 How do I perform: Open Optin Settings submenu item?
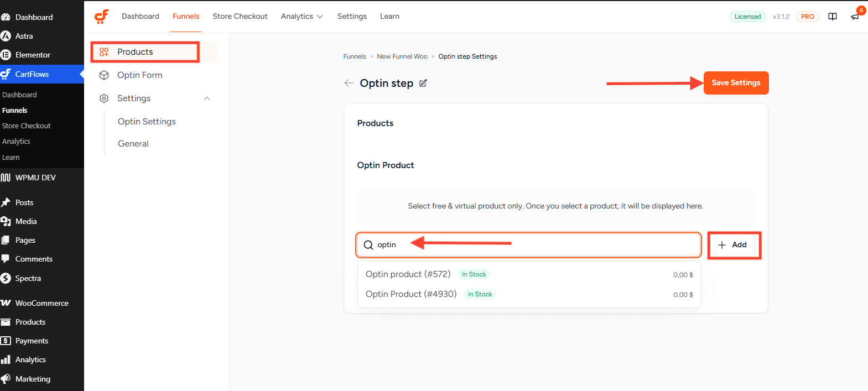tap(147, 122)
